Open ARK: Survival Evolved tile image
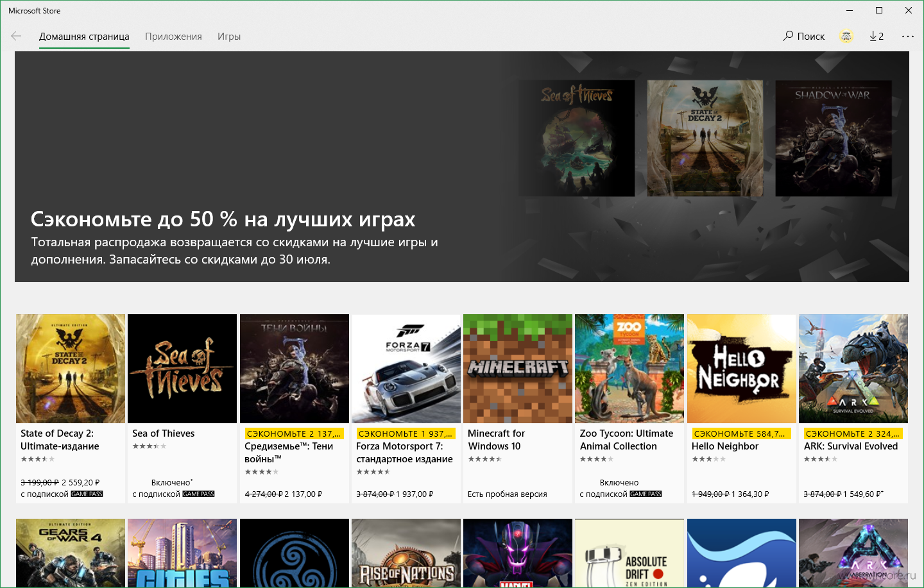 853,369
